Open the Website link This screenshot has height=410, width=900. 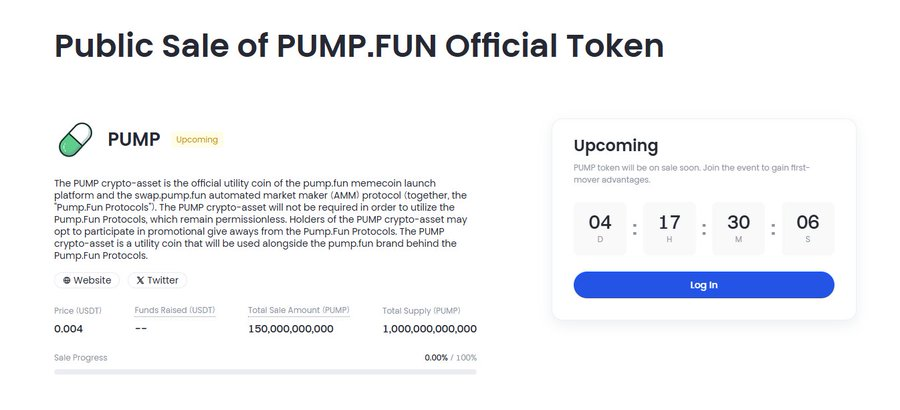[x=87, y=280]
